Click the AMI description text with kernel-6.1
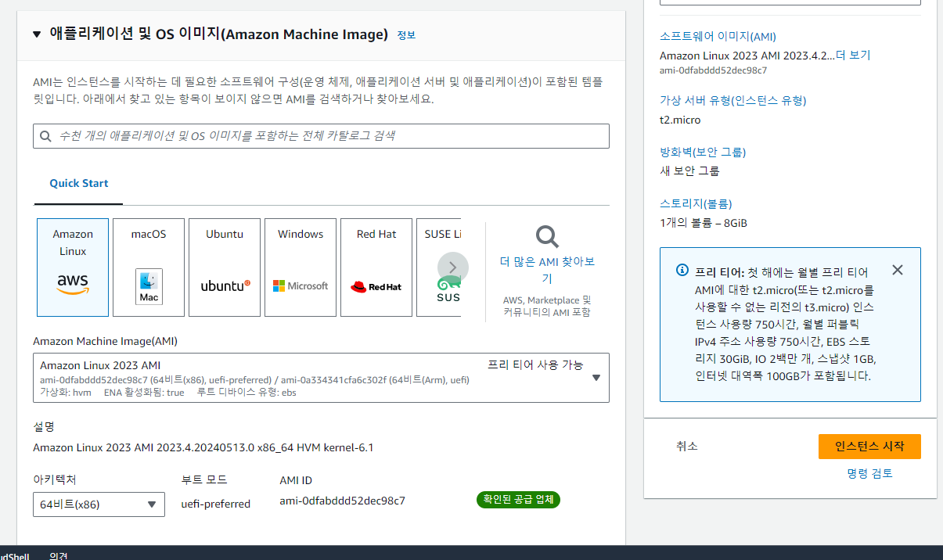 click(203, 447)
